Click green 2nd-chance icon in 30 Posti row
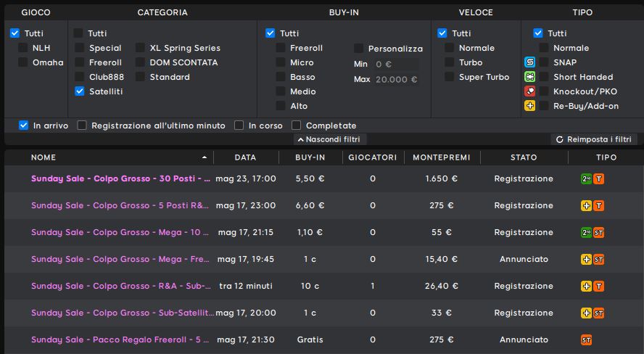The width and height of the screenshot is (644, 354). (x=586, y=178)
